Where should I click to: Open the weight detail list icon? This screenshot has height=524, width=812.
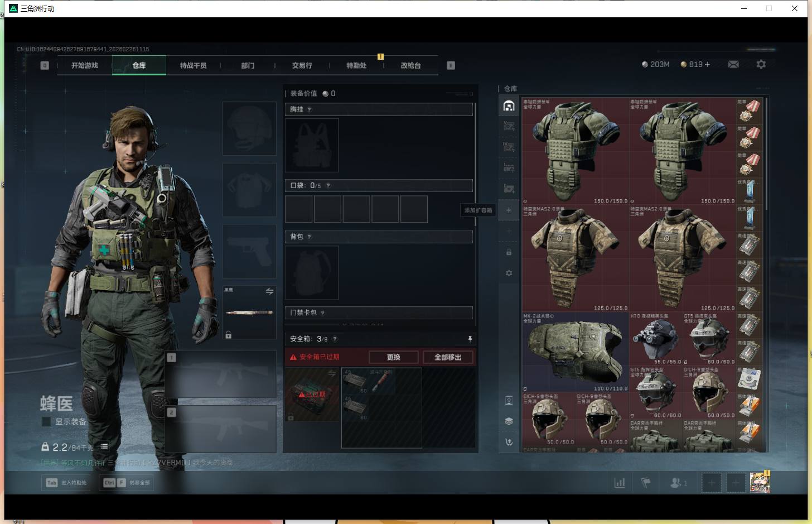click(x=104, y=446)
